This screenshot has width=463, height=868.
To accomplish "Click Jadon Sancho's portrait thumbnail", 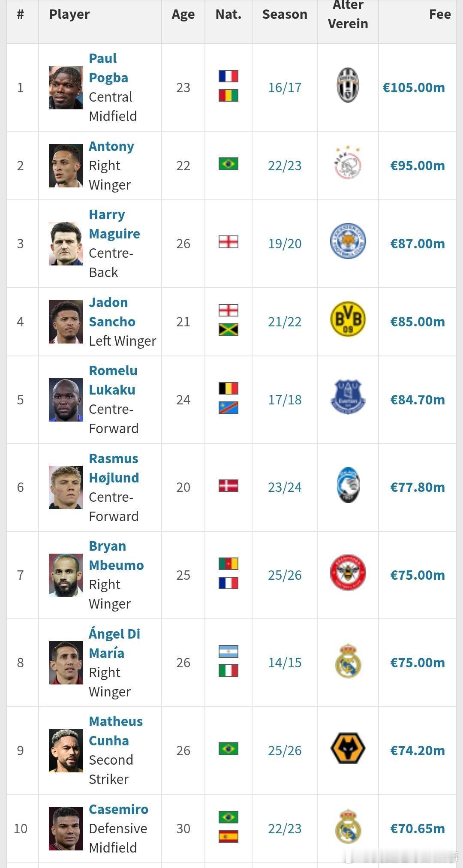I will click(x=66, y=322).
